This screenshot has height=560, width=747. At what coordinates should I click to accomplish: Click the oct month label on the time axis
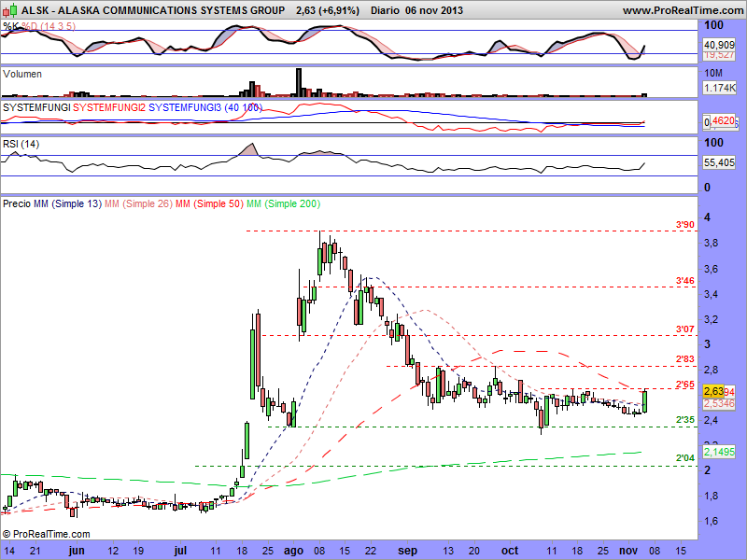pos(510,551)
